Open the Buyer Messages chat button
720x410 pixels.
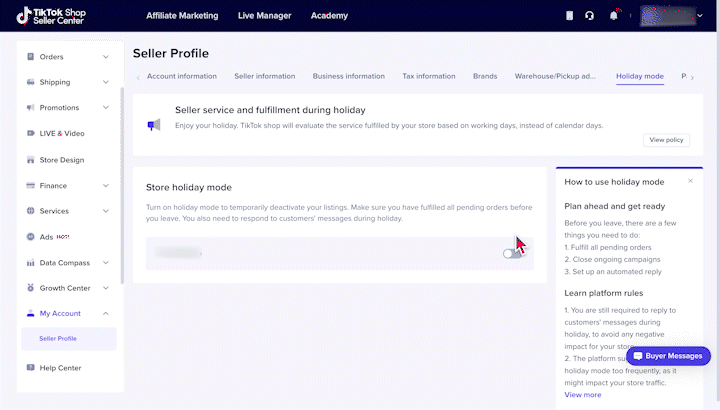pyautogui.click(x=670, y=355)
